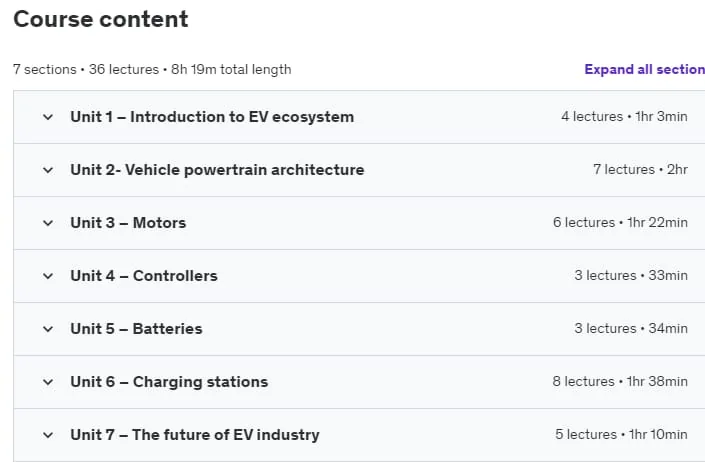Open Unit 5 – Batteries section title

[136, 329]
